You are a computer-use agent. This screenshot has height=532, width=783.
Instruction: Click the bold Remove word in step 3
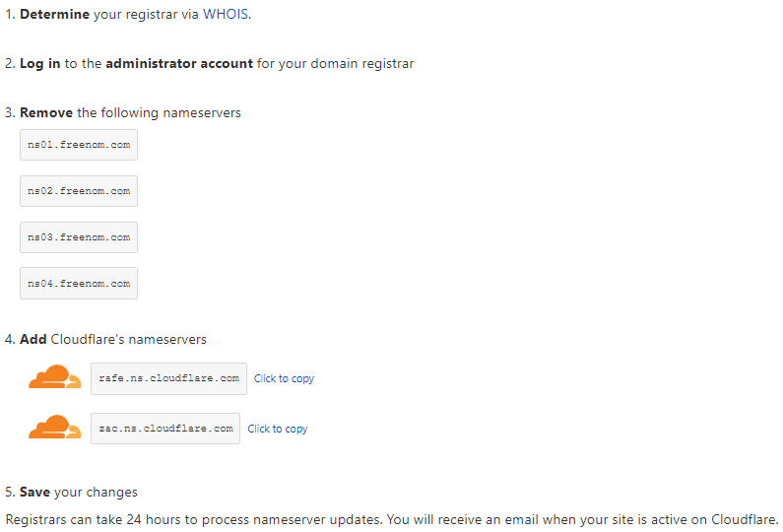coord(46,112)
